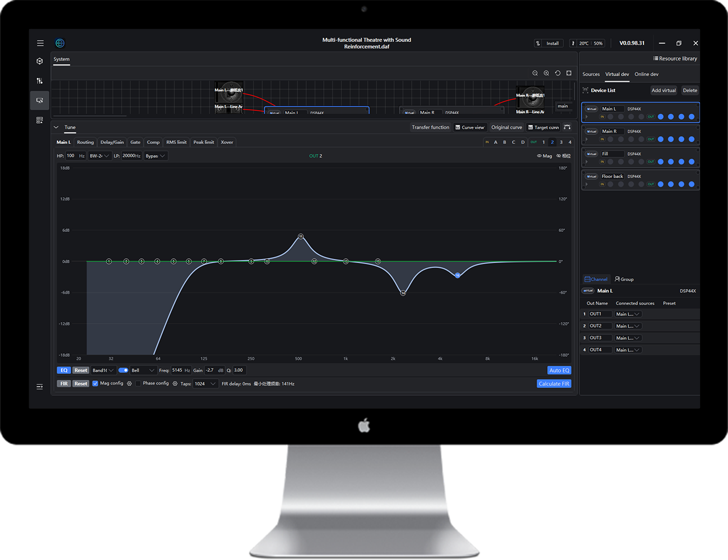Screen dimensions: 728x560
Task: Click the globe logo icon
Action: [60, 43]
